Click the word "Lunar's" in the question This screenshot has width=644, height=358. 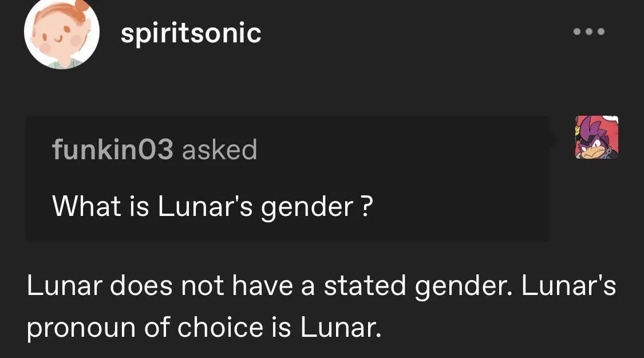click(205, 206)
